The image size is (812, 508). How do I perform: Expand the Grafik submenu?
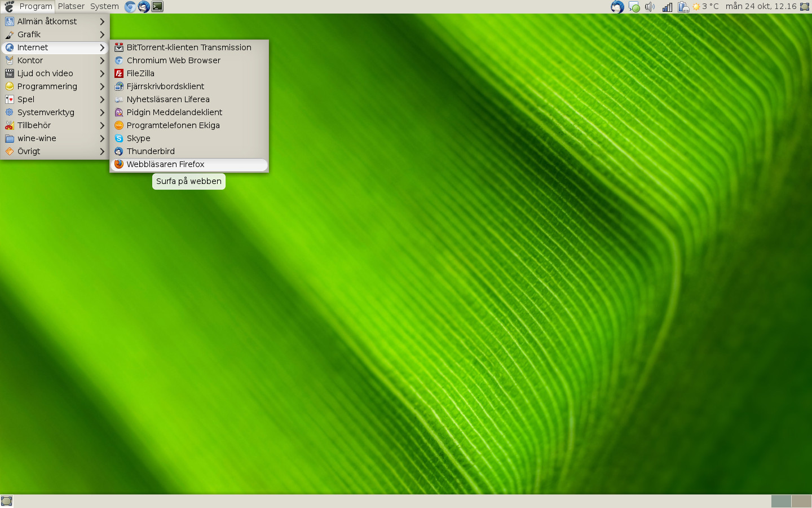(55, 34)
